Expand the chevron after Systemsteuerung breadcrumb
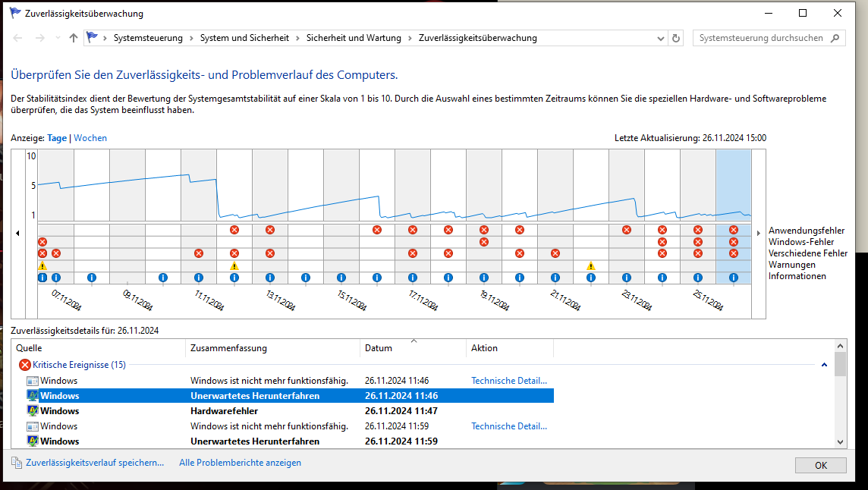Screen dimensions: 868x490 point(191,38)
